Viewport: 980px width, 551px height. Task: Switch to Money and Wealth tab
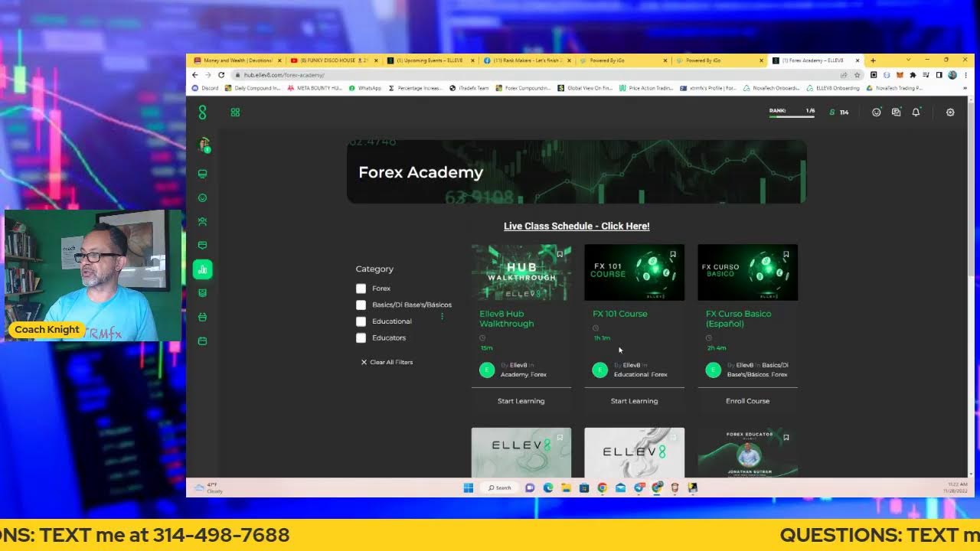point(237,60)
